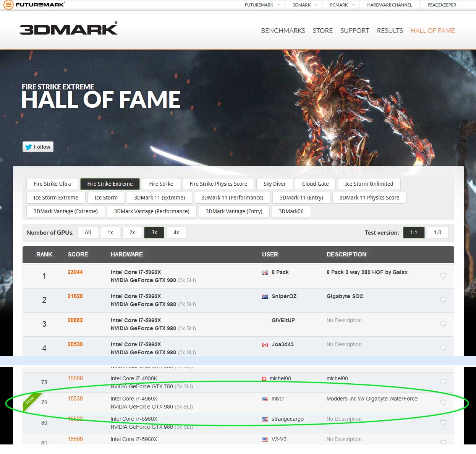This screenshot has width=476, height=454.
Task: Open the PCMARK dropdown in the top bar
Action: (x=342, y=5)
